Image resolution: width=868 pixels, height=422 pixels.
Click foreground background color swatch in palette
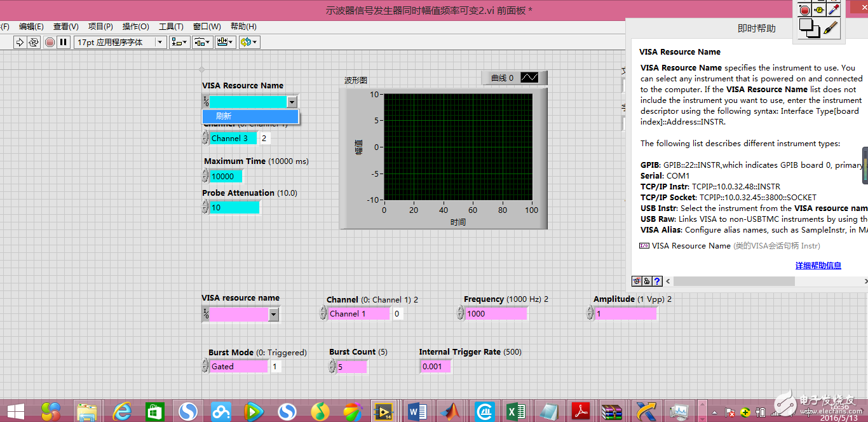[x=808, y=27]
